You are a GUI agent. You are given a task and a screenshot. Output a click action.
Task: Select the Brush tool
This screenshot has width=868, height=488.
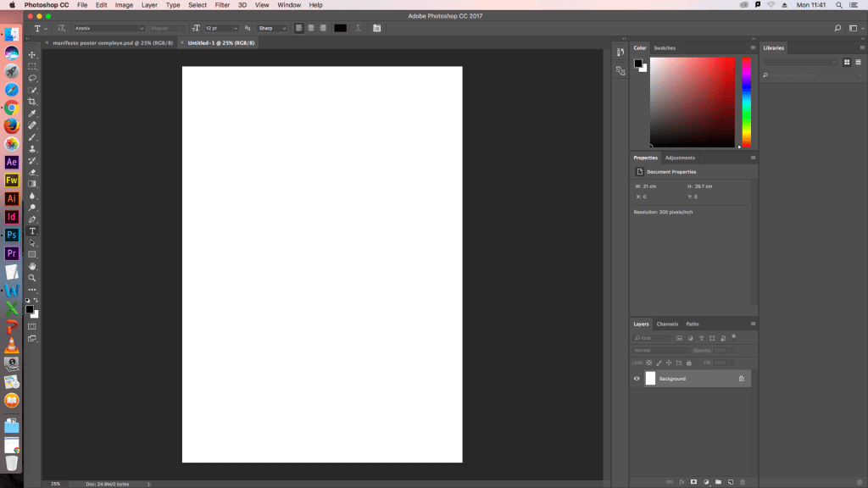point(32,137)
